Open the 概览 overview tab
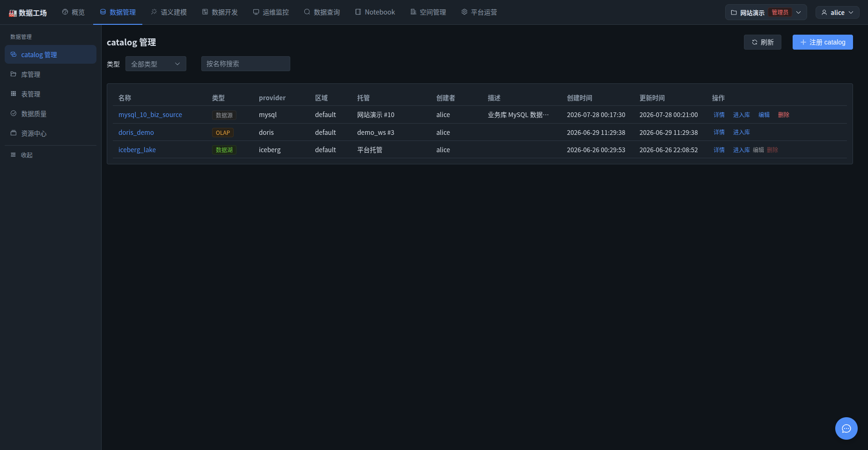Screen dimensions: 868x450 (74, 12)
